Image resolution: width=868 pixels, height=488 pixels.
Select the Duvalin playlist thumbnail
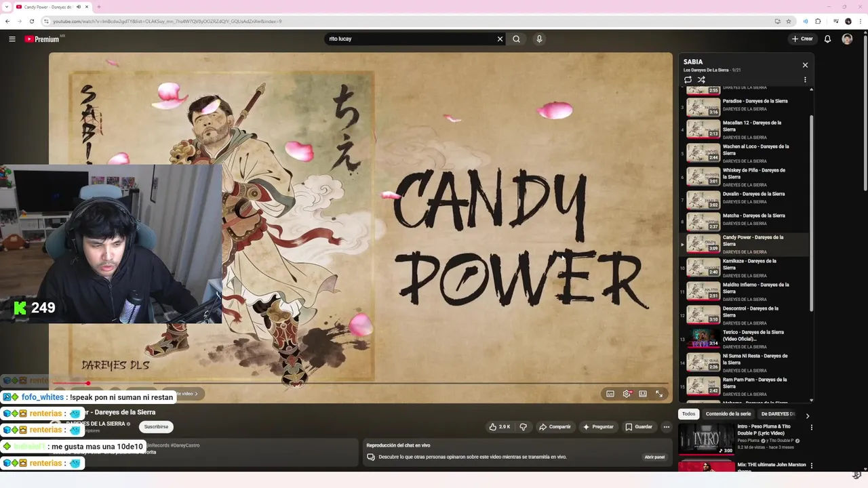point(703,199)
